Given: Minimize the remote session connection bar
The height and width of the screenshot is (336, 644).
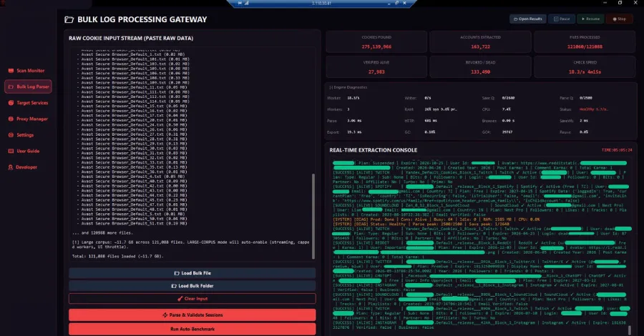Looking at the screenshot, I should click(389, 4).
